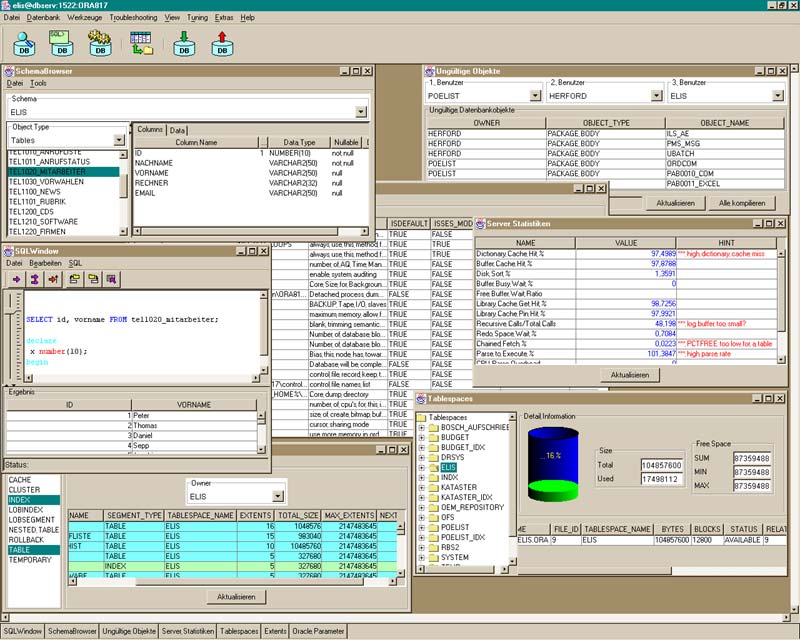The image size is (800, 640).
Task: Click the open-file folder icon in SQLWindow toolbar
Action: click(x=74, y=279)
